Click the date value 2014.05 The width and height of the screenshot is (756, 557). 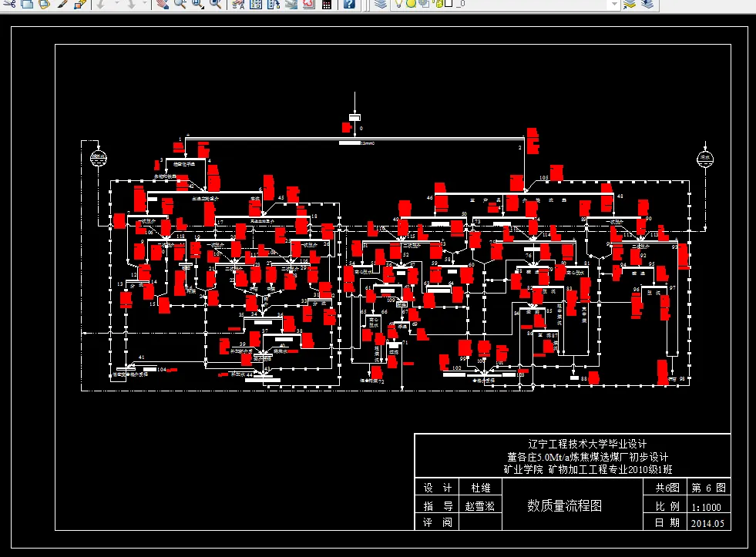(707, 523)
